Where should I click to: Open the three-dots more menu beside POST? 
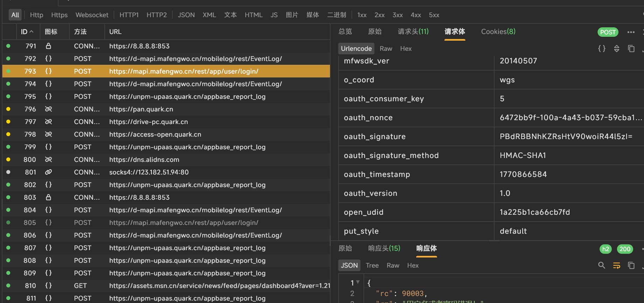631,32
